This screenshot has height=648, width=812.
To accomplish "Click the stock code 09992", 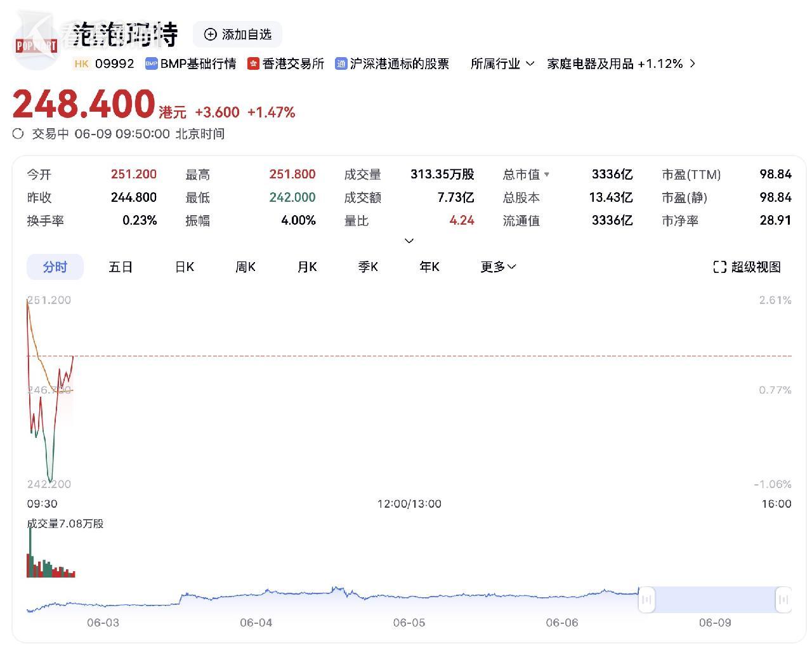I will click(x=115, y=63).
